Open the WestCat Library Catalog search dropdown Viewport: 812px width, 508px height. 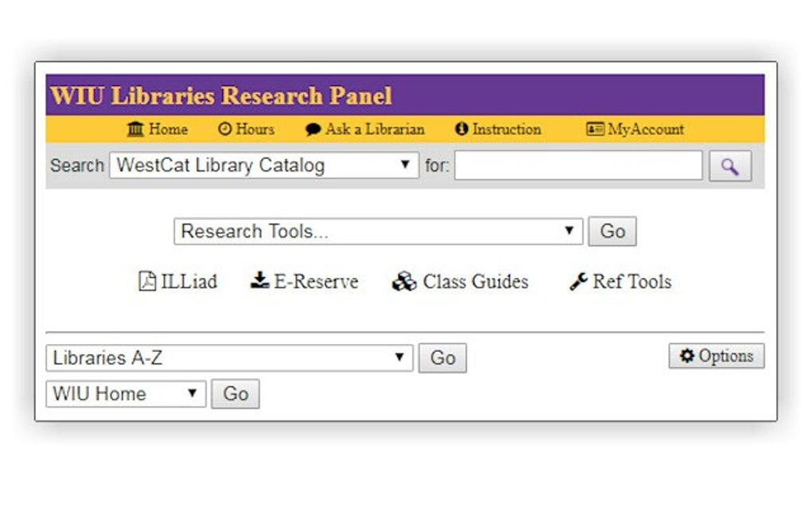coord(263,165)
